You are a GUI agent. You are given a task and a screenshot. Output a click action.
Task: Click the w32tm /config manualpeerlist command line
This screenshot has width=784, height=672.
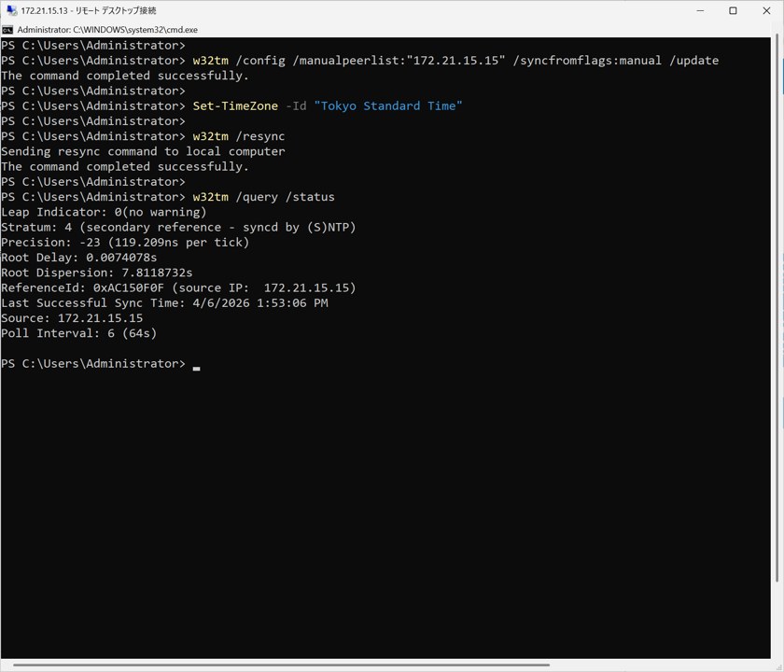pyautogui.click(x=455, y=61)
